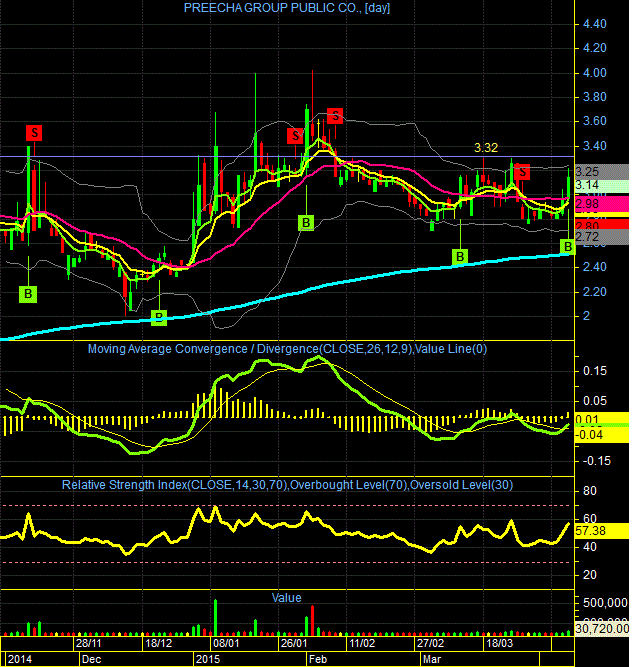Click the 18/12 date label
This screenshot has height=667, width=633.
click(x=158, y=643)
